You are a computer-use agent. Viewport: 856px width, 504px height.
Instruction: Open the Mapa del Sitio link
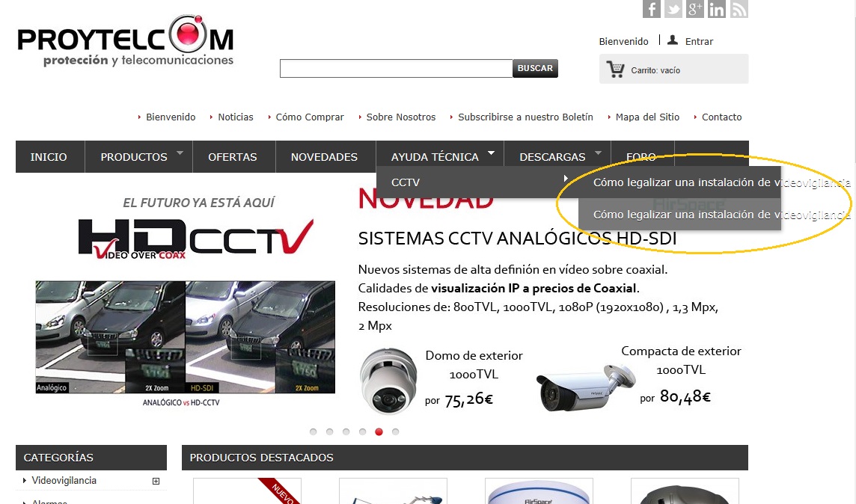(647, 117)
